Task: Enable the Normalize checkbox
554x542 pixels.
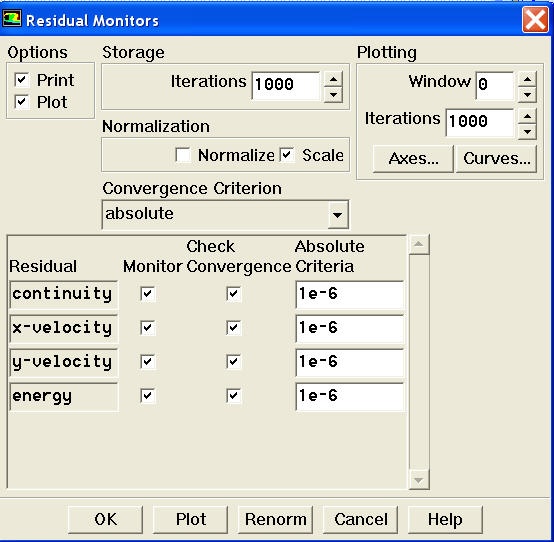Action: [183, 155]
